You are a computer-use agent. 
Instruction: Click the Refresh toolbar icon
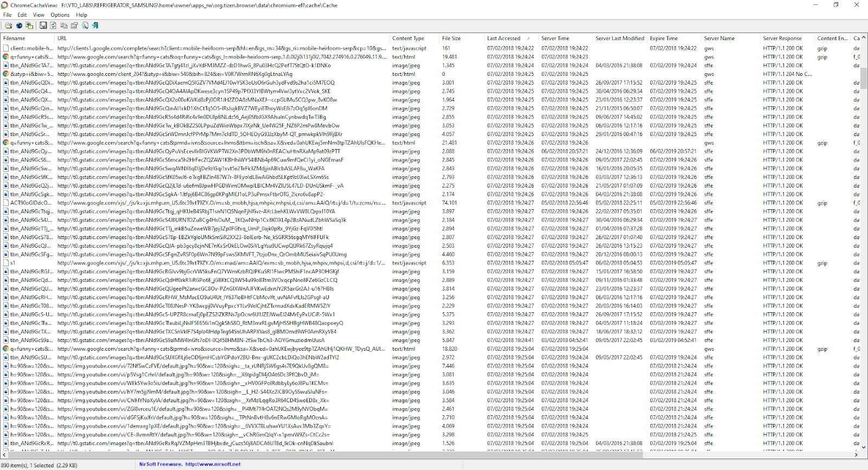click(53, 25)
